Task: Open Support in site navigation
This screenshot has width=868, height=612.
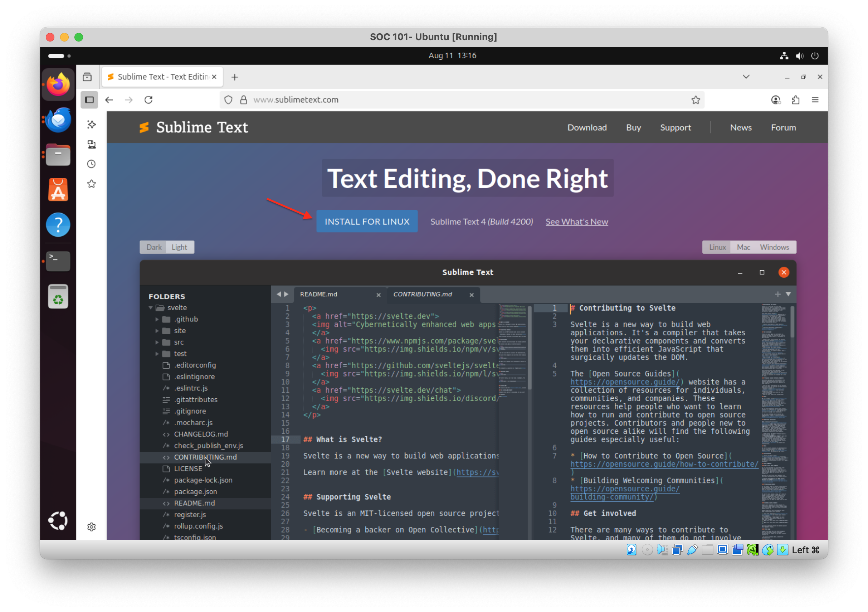Action: pos(675,127)
